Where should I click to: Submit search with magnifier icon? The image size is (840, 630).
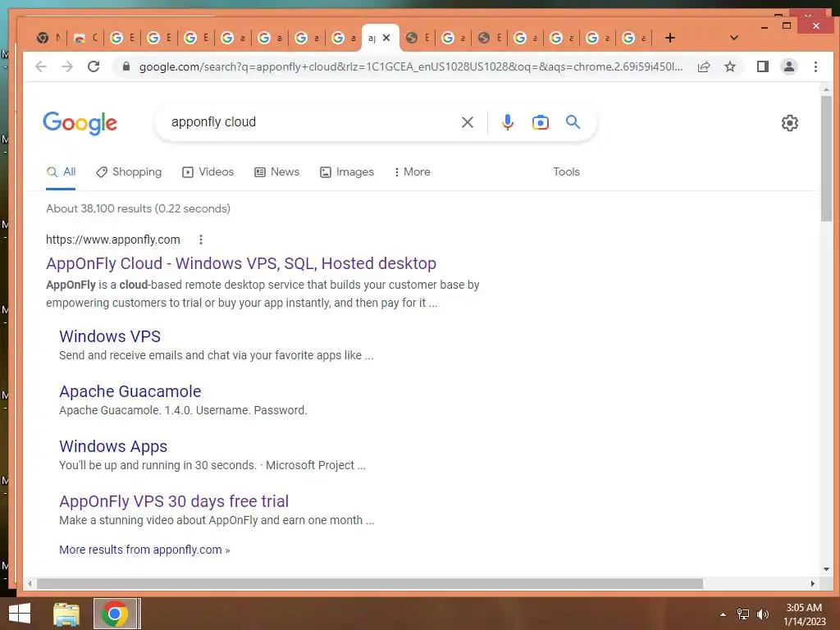click(x=573, y=122)
